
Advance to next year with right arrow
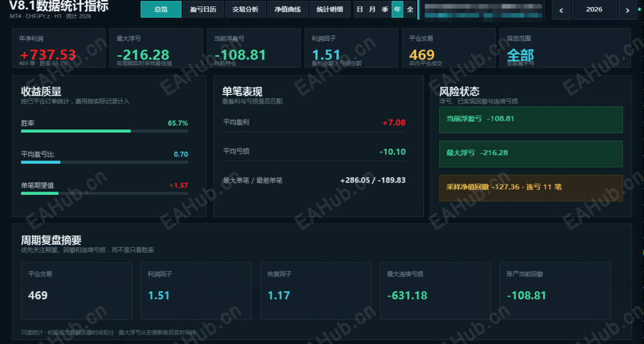coord(627,10)
